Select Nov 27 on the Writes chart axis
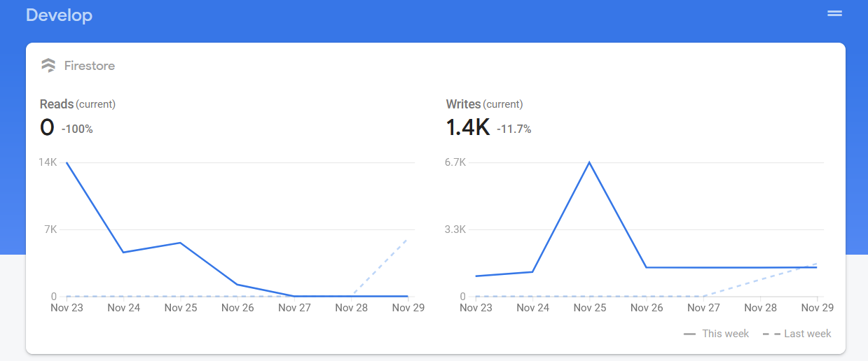This screenshot has width=868, height=361. point(703,308)
